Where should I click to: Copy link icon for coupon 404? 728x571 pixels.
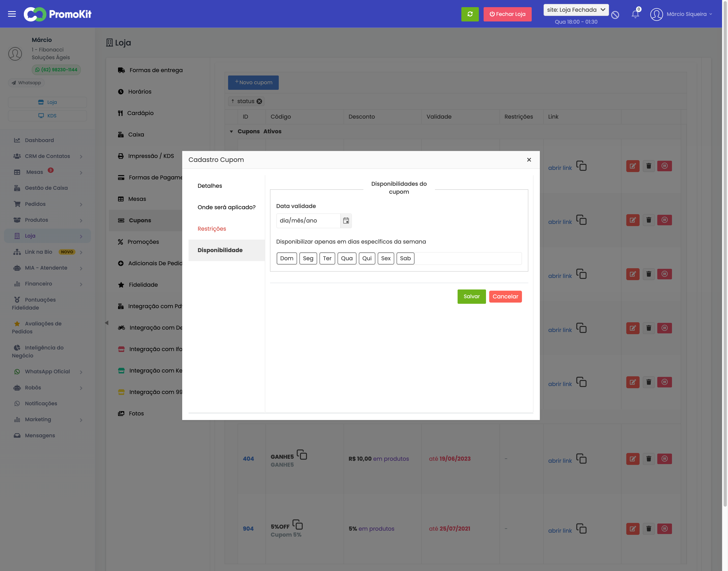tap(581, 459)
